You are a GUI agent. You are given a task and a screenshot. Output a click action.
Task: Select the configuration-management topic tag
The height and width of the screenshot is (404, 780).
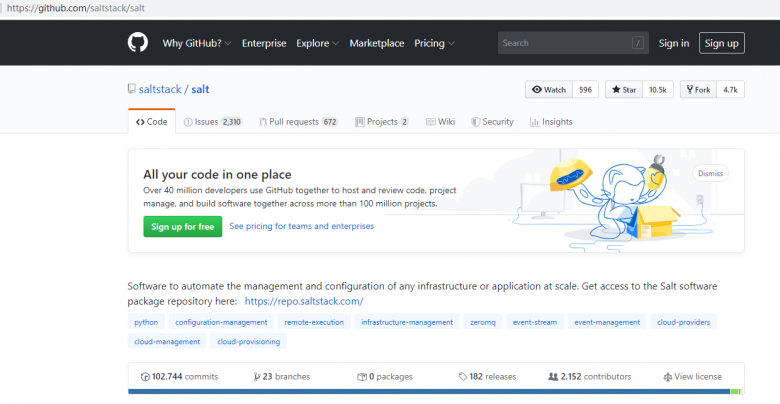click(x=221, y=322)
